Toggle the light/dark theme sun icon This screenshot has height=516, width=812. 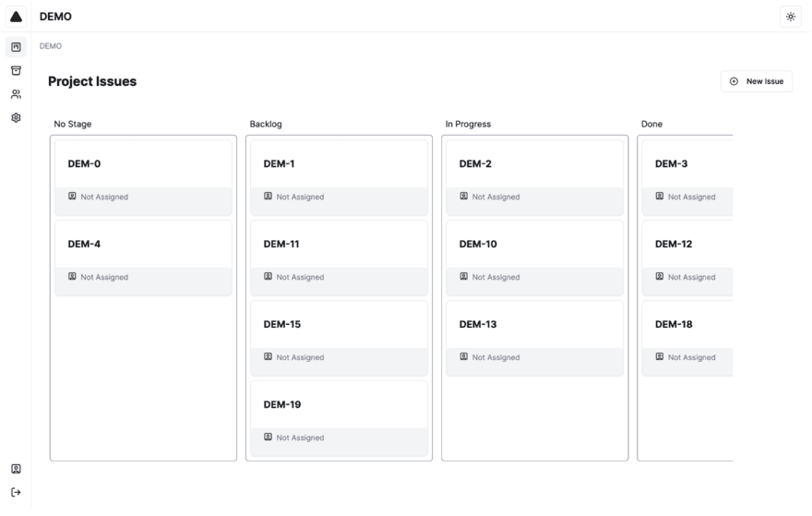[x=790, y=17]
